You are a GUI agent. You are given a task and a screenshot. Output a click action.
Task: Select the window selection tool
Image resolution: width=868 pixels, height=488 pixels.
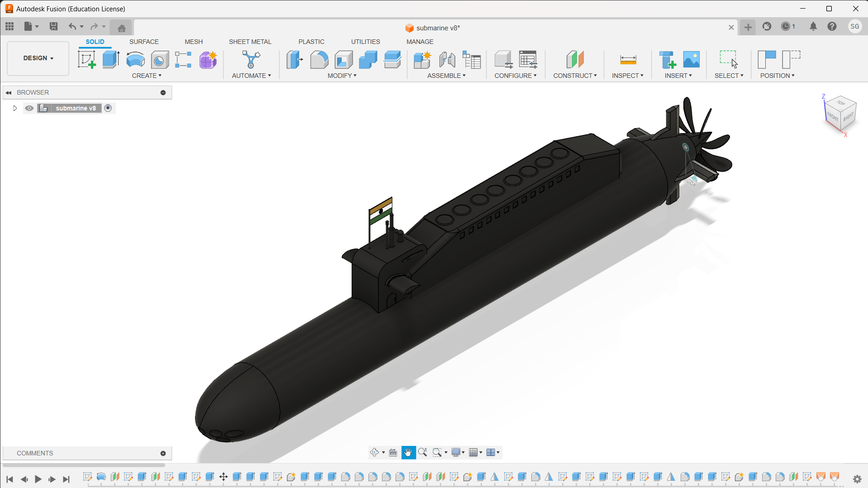pos(729,59)
